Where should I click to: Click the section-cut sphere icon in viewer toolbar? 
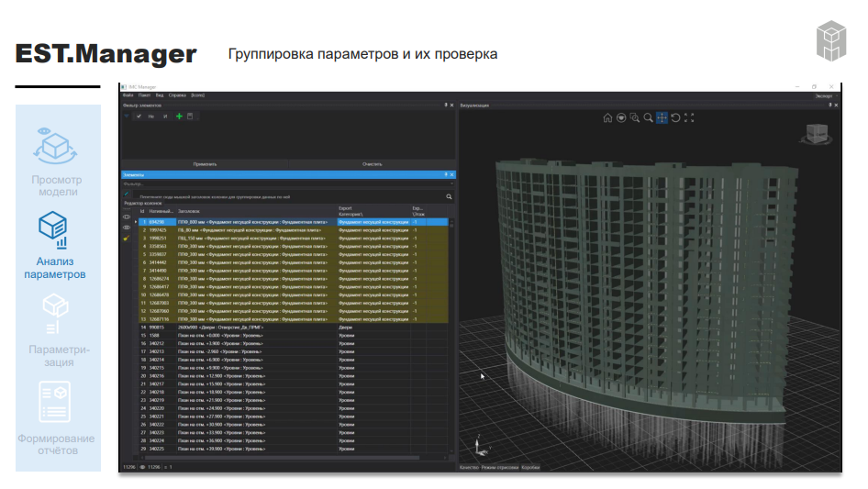point(621,118)
